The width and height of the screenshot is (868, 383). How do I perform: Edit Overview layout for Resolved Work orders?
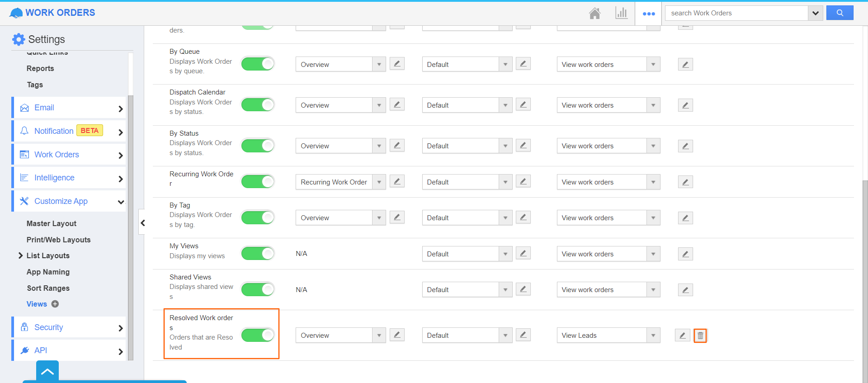tap(397, 335)
